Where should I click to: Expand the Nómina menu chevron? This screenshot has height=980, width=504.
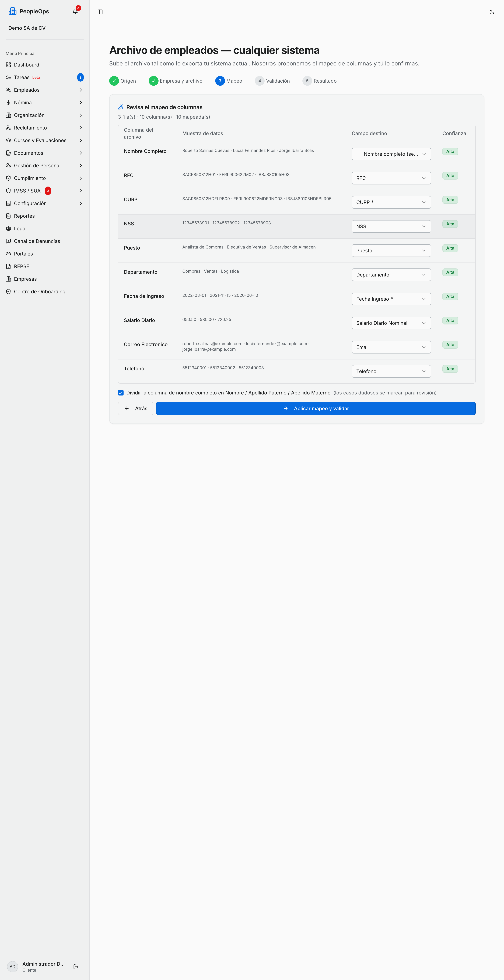coord(81,102)
